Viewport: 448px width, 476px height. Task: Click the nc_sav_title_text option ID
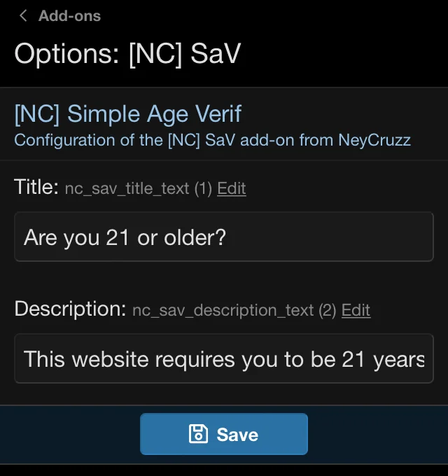coord(127,188)
